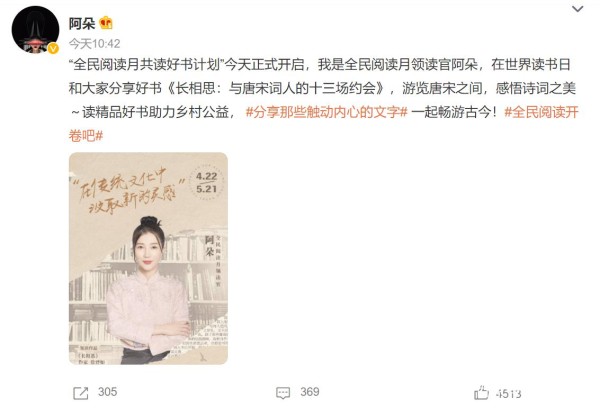Click the 今天10:42 timestamp link
Screen dimensions: 600x408
click(x=95, y=44)
